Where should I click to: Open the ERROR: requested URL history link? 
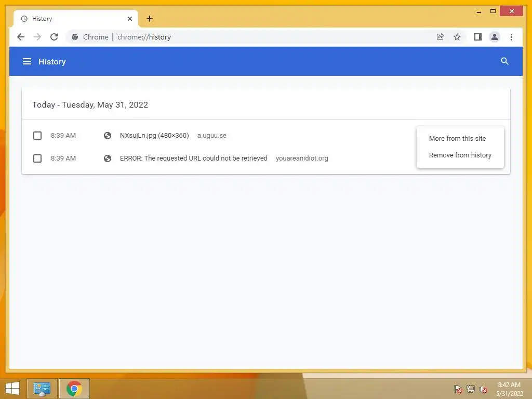coord(194,158)
